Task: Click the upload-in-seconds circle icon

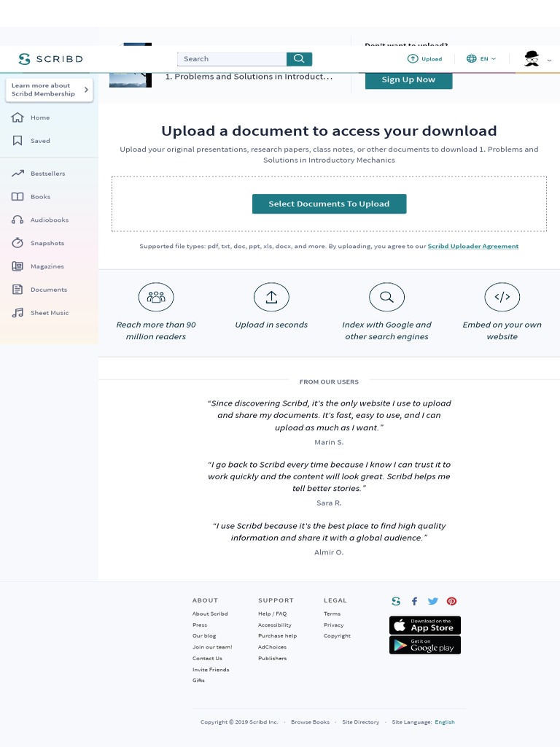Action: [x=271, y=297]
